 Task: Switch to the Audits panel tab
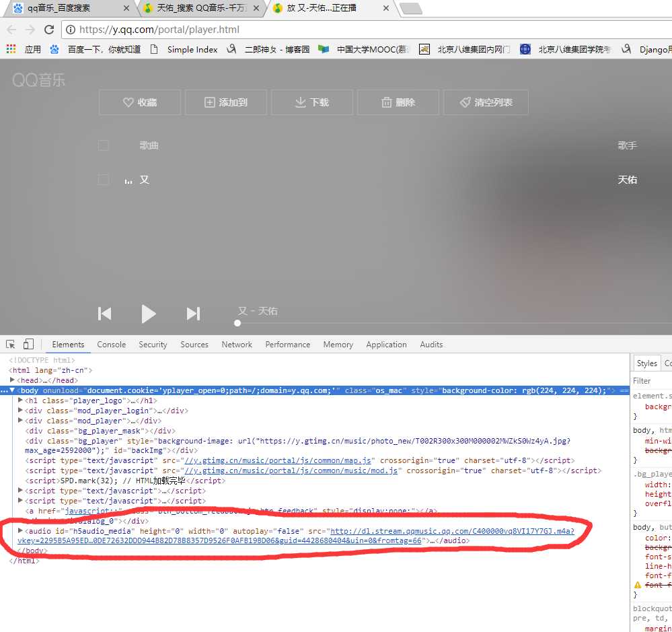(431, 345)
